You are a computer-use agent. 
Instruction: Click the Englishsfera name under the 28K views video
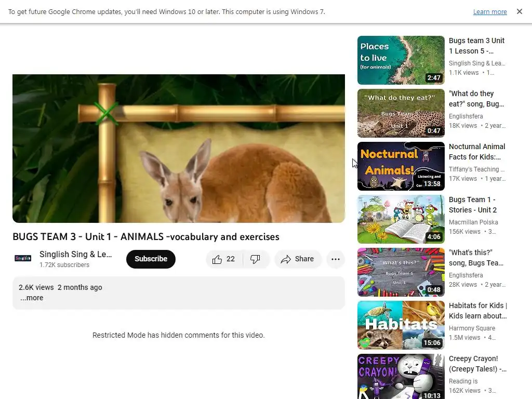tap(466, 275)
